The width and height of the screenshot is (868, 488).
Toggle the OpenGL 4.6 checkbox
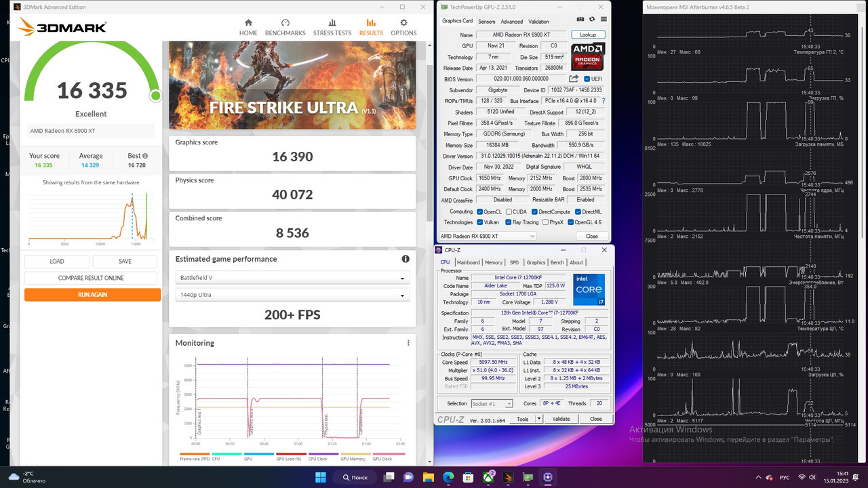(571, 222)
